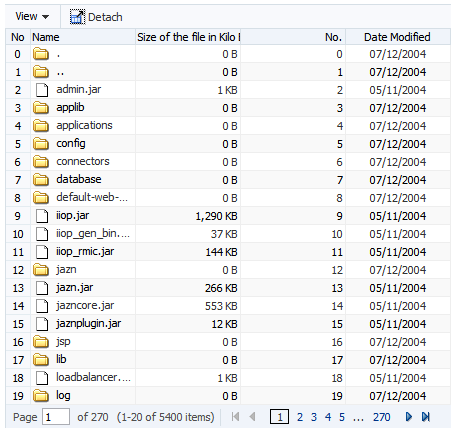Image resolution: width=451 pixels, height=428 pixels.
Task: Click the folder icon for jsp
Action: tap(41, 342)
